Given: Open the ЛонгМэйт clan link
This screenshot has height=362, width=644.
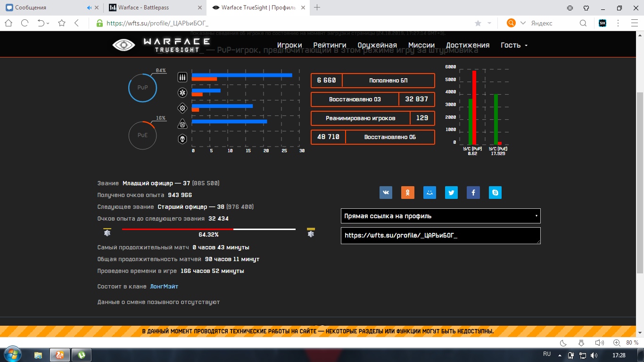Looking at the screenshot, I should click(x=164, y=287).
